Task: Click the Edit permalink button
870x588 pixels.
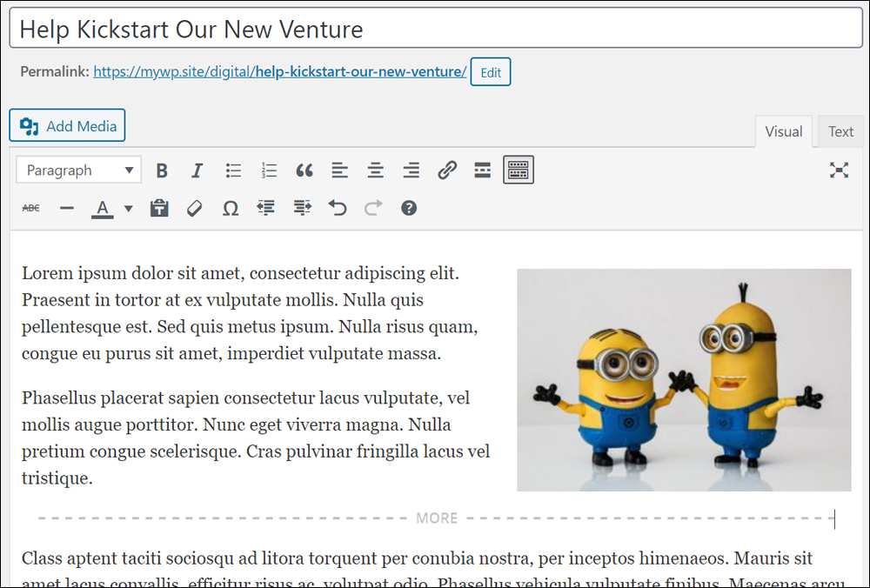Action: (491, 72)
